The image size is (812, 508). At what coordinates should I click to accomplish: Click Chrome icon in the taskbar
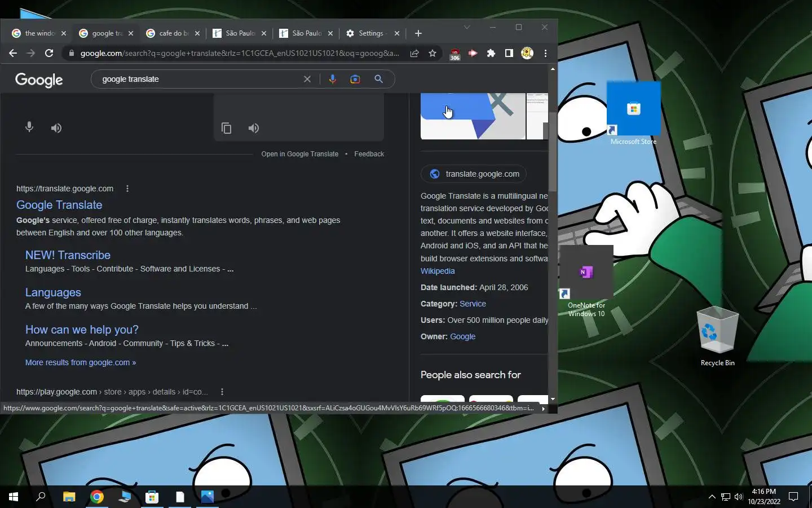(97, 497)
